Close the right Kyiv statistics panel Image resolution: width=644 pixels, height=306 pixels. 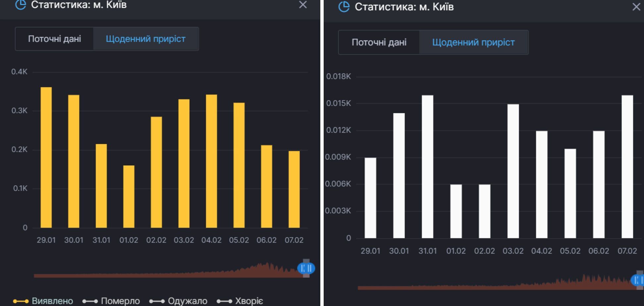(636, 7)
